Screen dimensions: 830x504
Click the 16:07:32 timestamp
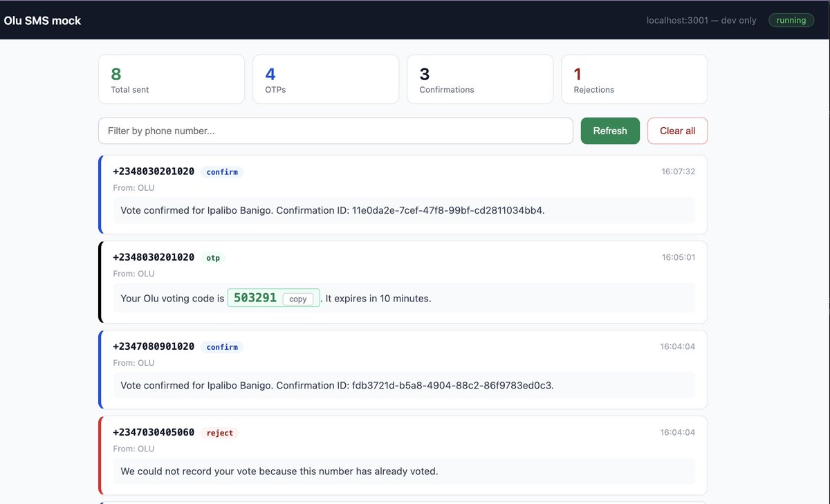(679, 171)
